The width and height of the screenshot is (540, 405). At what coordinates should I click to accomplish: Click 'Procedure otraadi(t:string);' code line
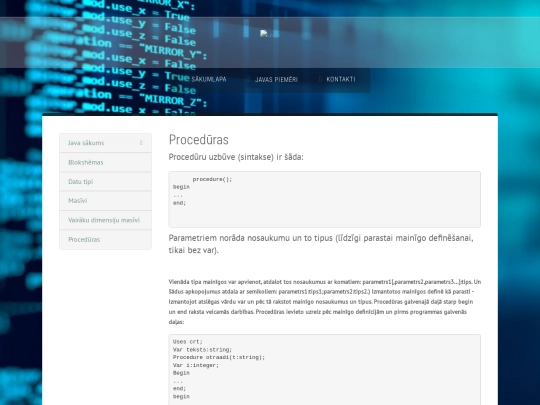(219, 357)
